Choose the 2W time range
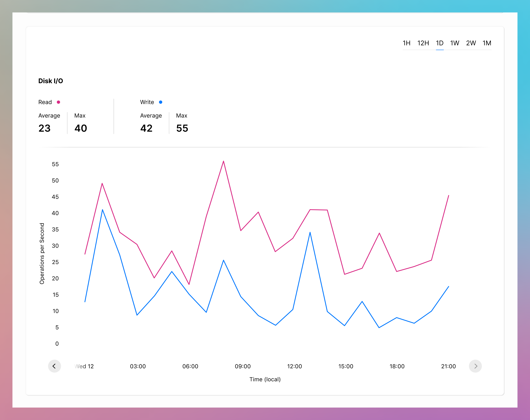530x420 pixels. [471, 43]
